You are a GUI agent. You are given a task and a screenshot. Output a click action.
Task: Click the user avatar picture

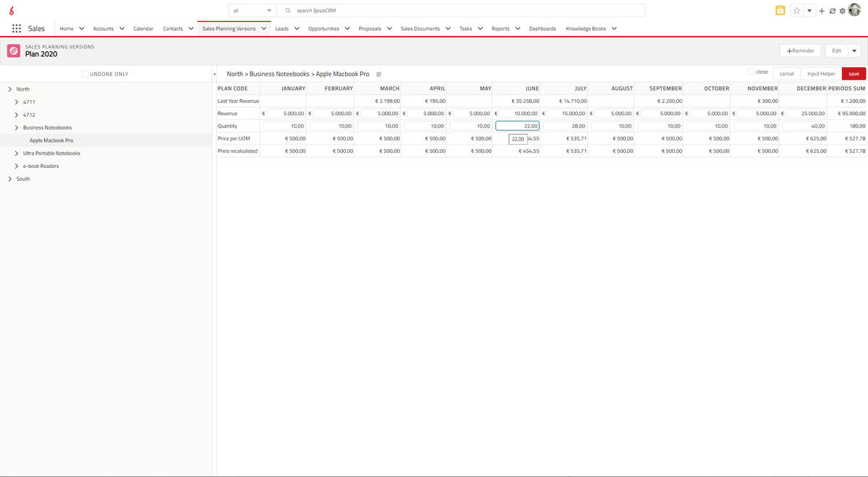coord(854,10)
